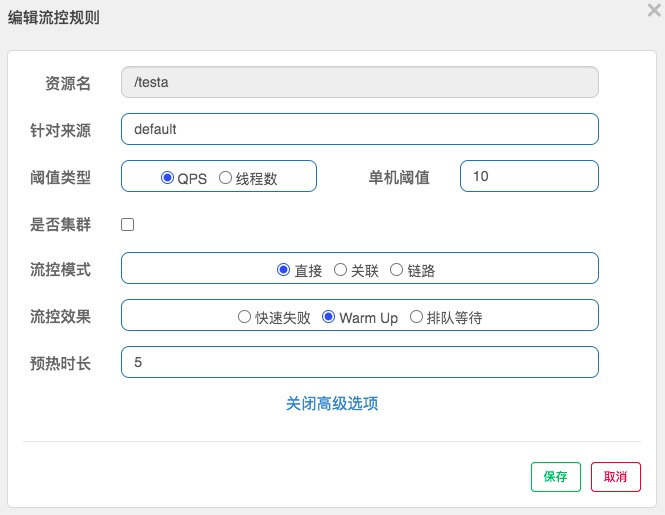Screen dimensions: 665x515
Task: Focus the 预热时长 field showing 5
Action: tap(360, 362)
